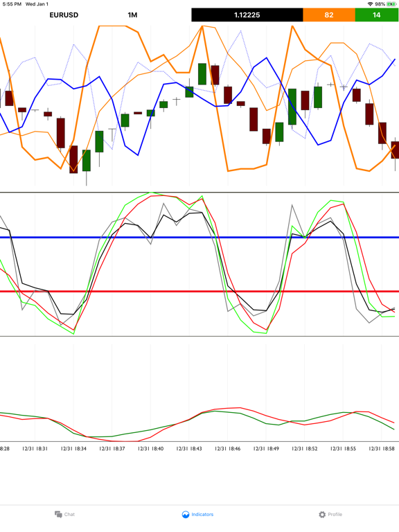Tap the 12/31 18:58 time label
This screenshot has height=532, width=399.
pos(382,449)
